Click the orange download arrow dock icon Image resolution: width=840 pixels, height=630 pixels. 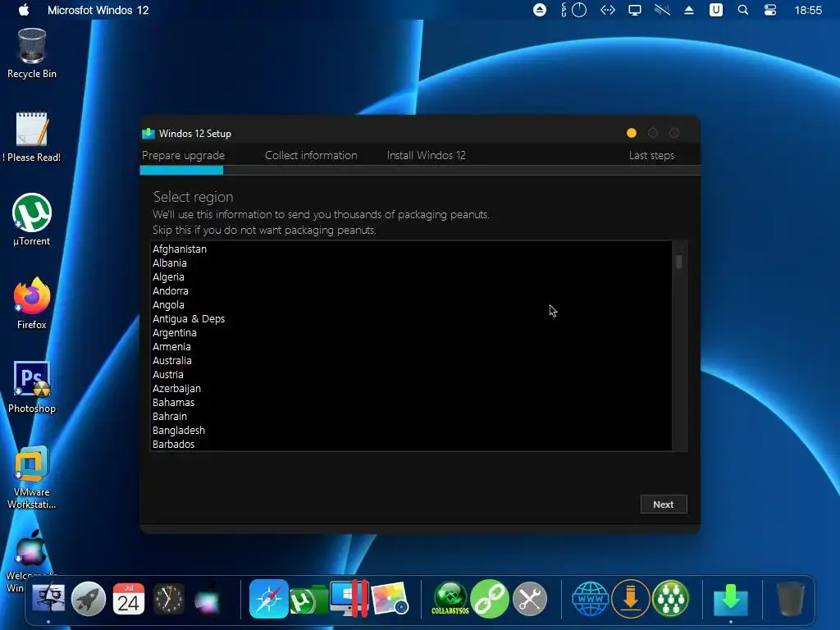point(631,598)
